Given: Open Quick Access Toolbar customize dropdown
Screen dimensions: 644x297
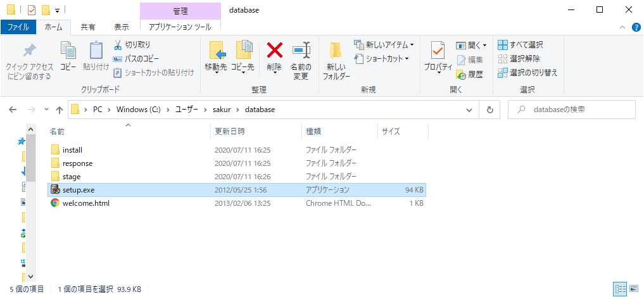Looking at the screenshot, I should [57, 10].
